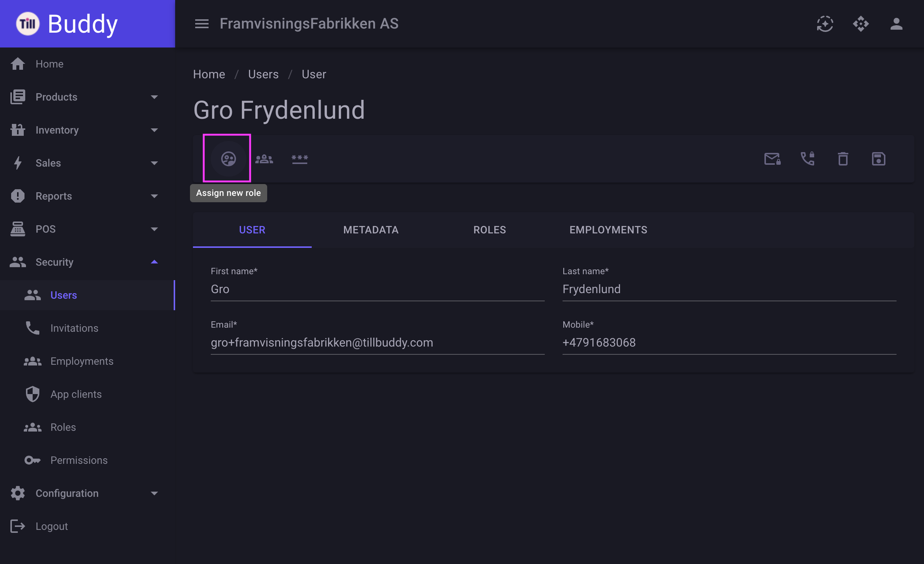Click the Email input field
924x564 pixels.
377,342
